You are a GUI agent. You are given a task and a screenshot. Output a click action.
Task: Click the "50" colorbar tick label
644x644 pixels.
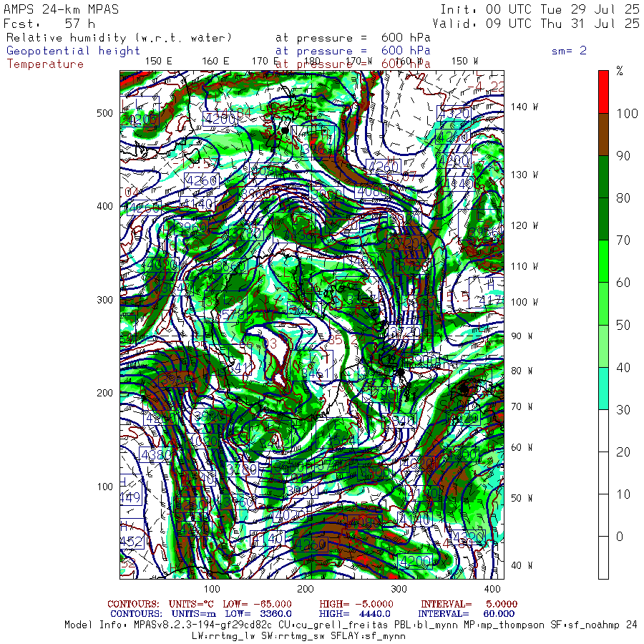coord(623,325)
